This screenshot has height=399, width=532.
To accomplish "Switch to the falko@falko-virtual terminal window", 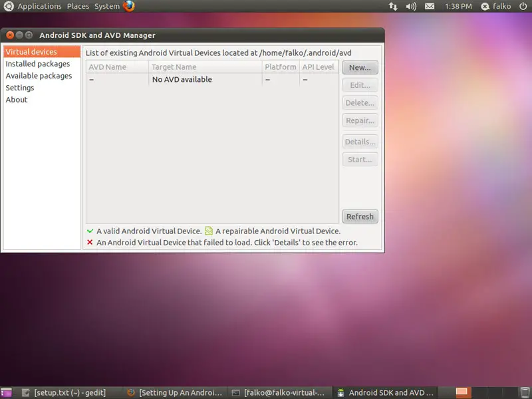I will 279,392.
